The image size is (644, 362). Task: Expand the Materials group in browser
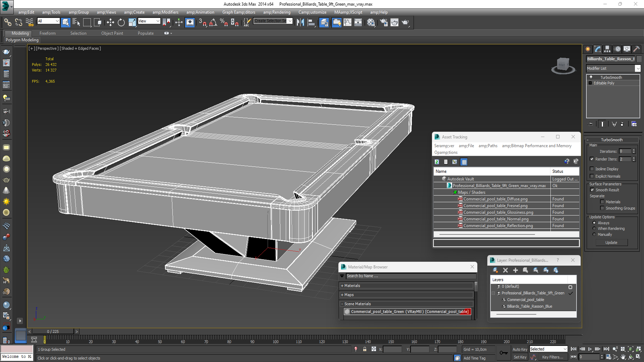(352, 286)
